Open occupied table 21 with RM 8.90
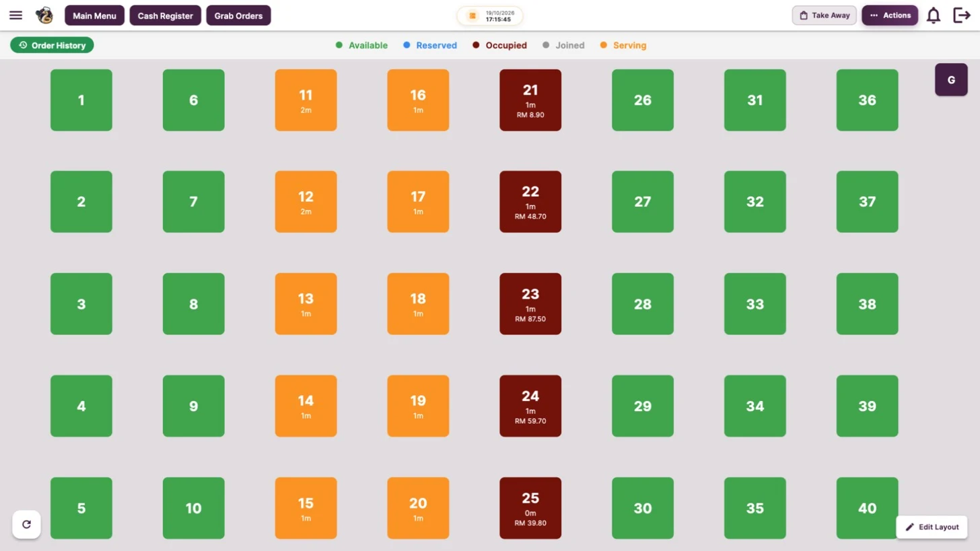Image resolution: width=980 pixels, height=551 pixels. pos(530,100)
